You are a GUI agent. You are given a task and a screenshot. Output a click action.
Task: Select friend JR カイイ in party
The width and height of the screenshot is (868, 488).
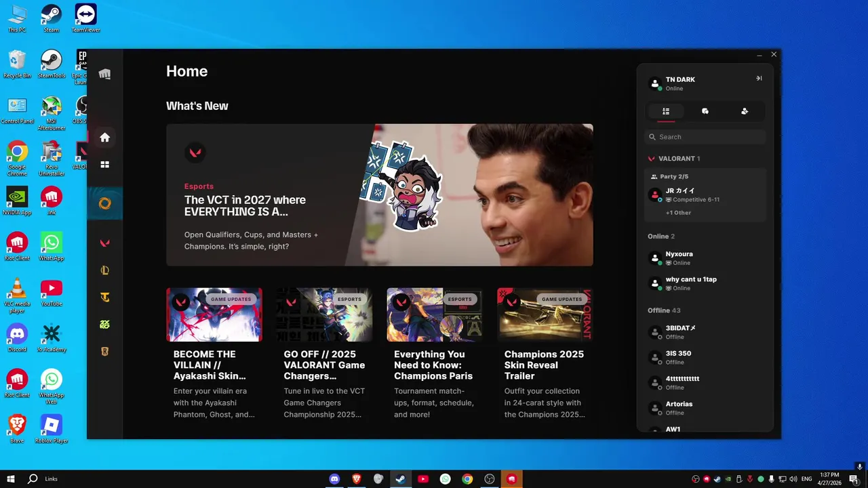pos(705,195)
